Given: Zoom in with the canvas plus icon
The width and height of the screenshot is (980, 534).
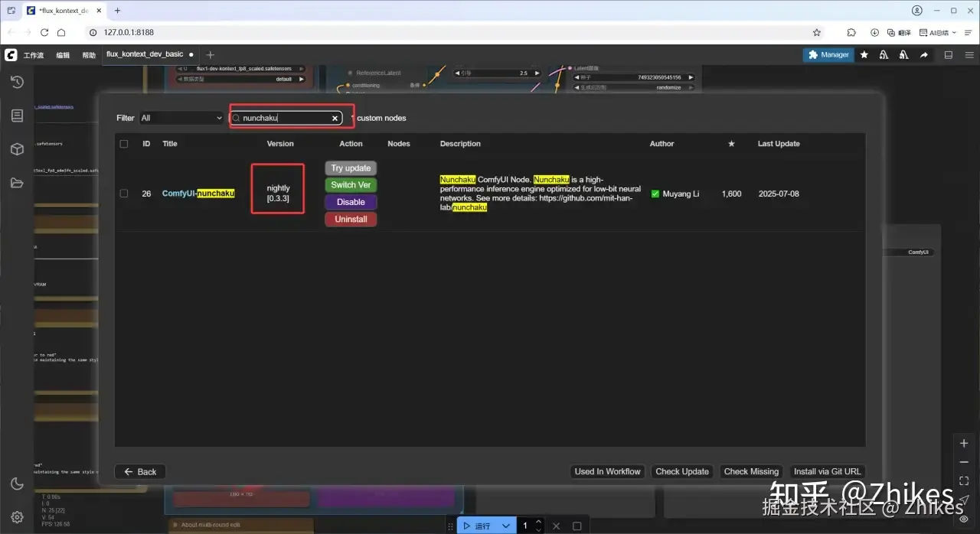Looking at the screenshot, I should [964, 444].
